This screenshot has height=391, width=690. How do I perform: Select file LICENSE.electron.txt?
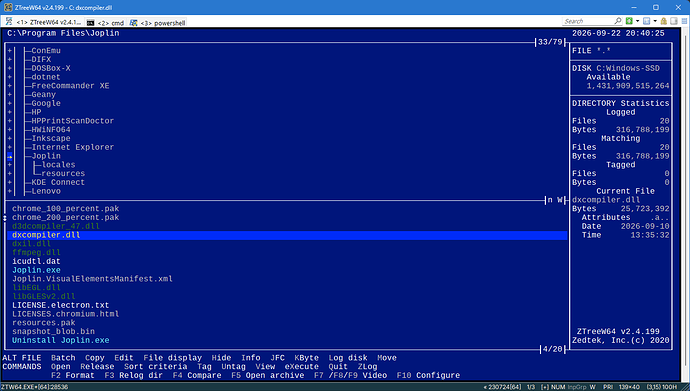pos(61,305)
